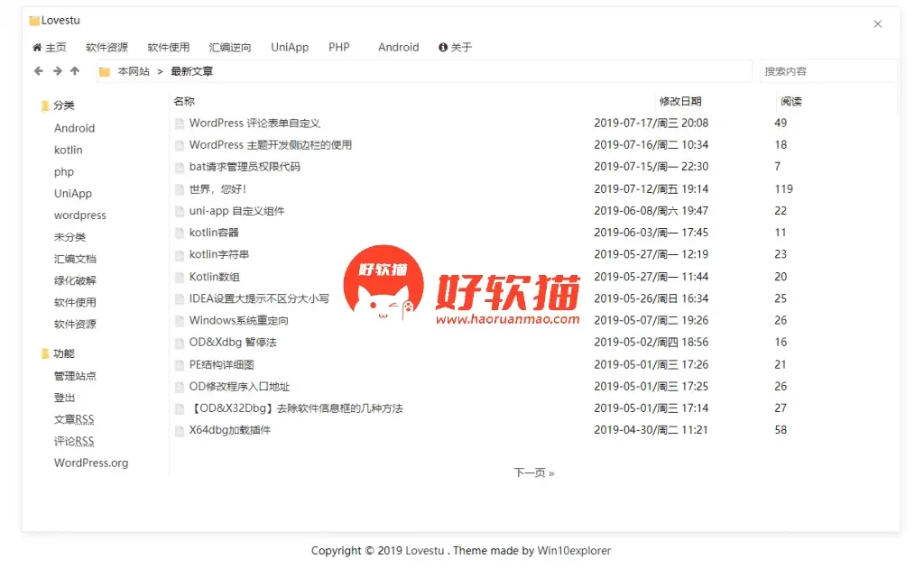924x568 pixels.
Task: Click the file icon beside PE结构详细图
Action: tap(180, 365)
